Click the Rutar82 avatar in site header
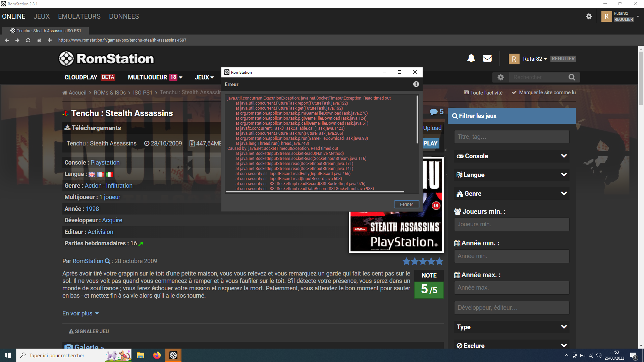 click(514, 59)
